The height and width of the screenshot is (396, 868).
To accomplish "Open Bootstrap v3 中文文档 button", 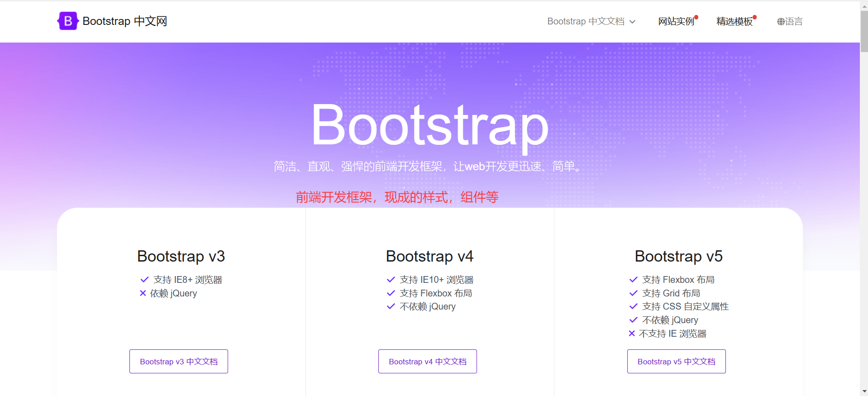I will 179,361.
